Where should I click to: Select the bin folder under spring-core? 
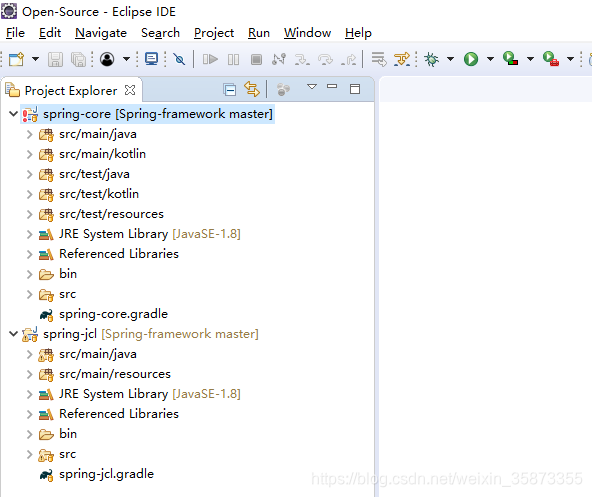pos(68,274)
